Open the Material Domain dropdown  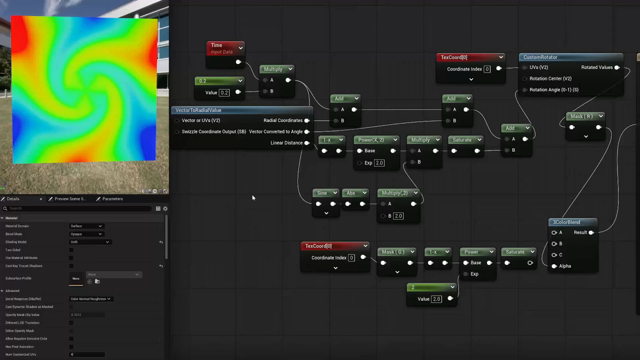86,226
